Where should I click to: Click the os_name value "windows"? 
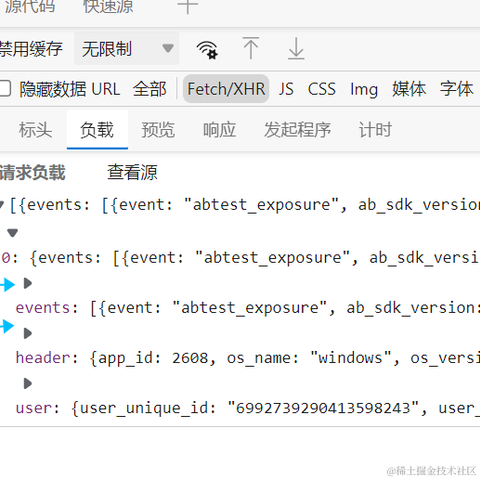point(350,358)
